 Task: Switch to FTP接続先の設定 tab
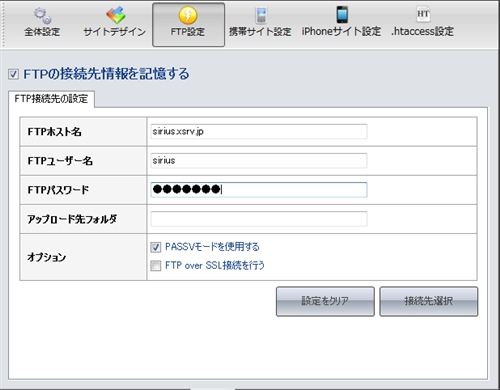pos(51,99)
